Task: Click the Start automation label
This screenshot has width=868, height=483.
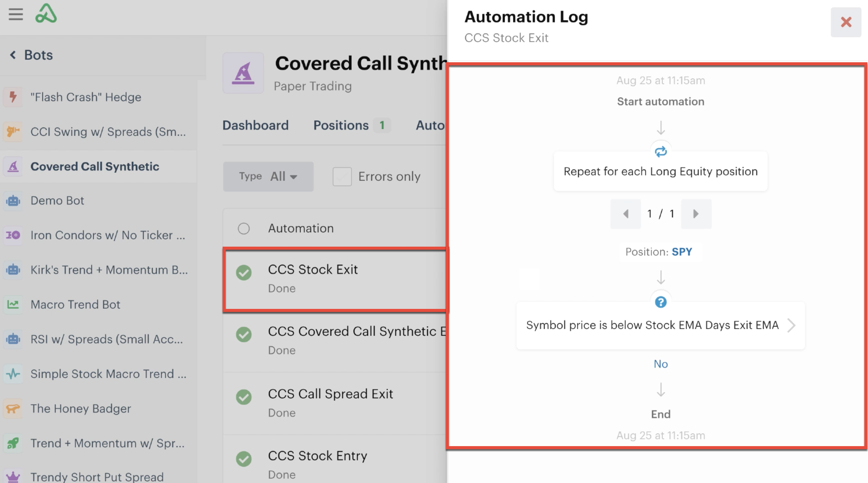Action: point(661,102)
